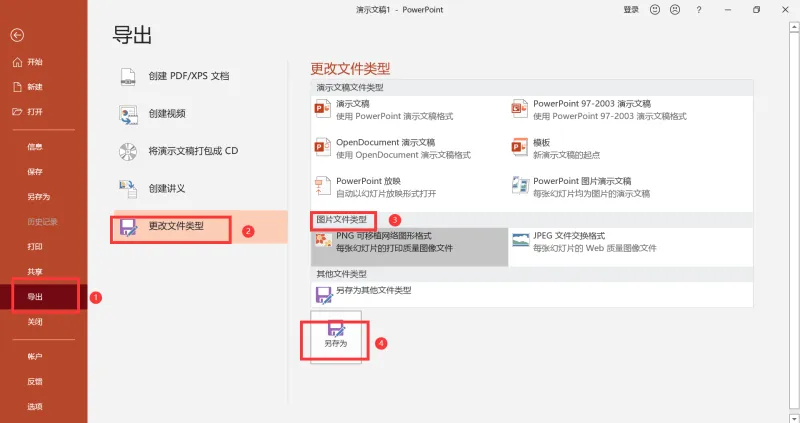Click the 另存为其他文件类型 disk icon
800x423 pixels.
tap(323, 295)
